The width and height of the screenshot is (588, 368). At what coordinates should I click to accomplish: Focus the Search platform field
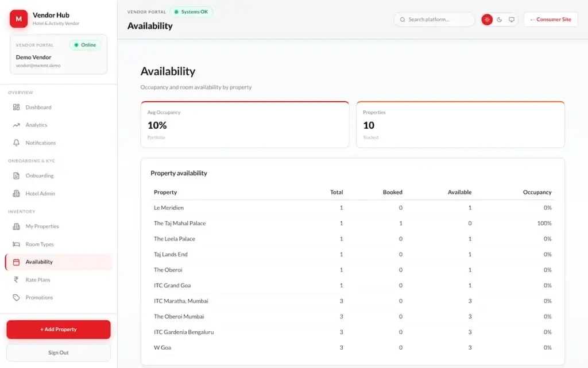[x=434, y=20]
